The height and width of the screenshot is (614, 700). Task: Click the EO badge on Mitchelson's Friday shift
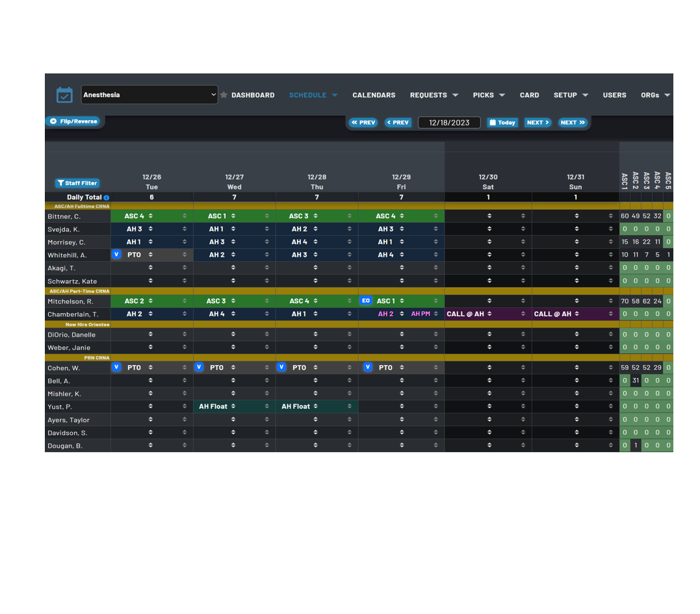[x=366, y=301]
